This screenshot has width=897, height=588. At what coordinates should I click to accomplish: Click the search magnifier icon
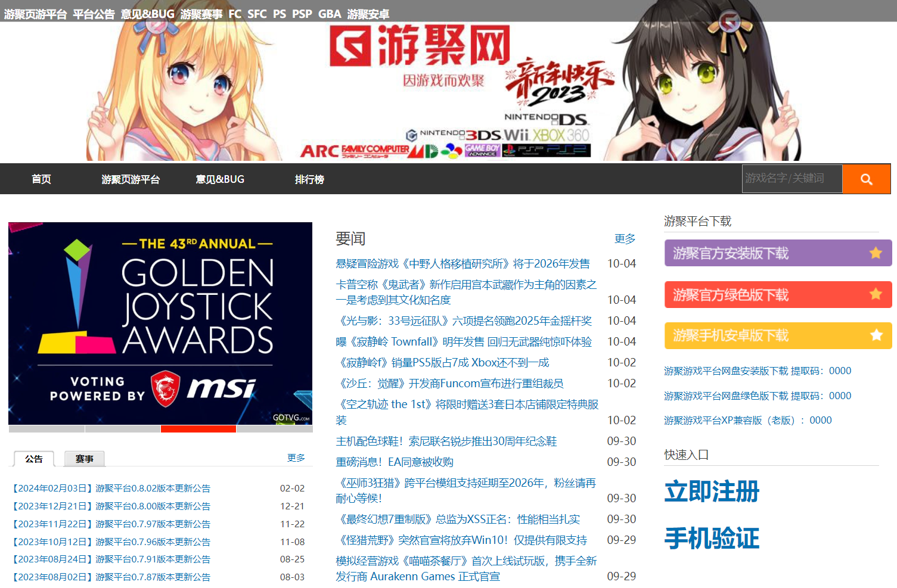tap(865, 179)
